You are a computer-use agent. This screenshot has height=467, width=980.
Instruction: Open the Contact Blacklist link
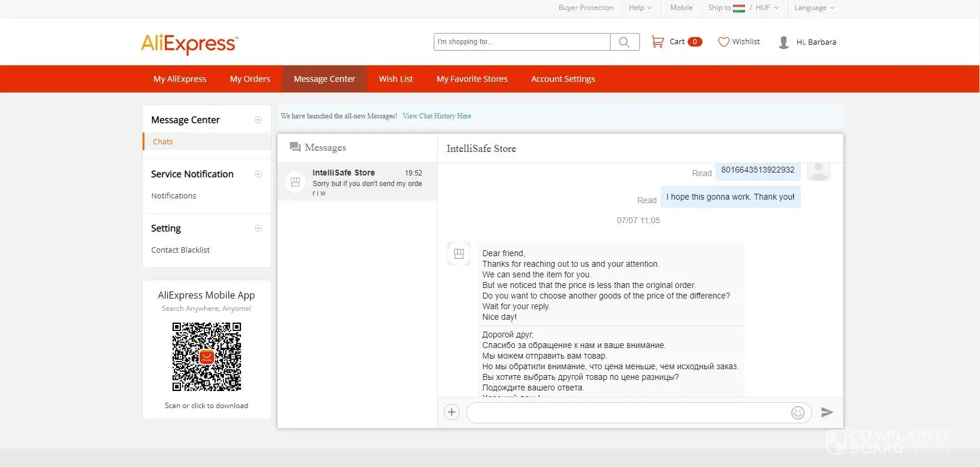coord(180,250)
